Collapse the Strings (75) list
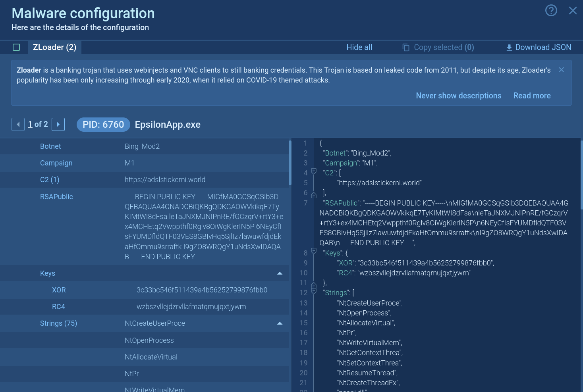 [x=280, y=323]
